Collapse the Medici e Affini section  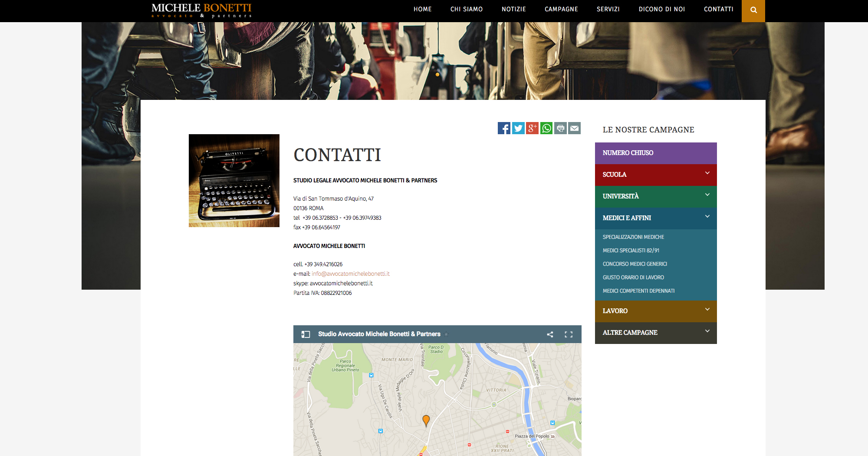click(x=707, y=217)
